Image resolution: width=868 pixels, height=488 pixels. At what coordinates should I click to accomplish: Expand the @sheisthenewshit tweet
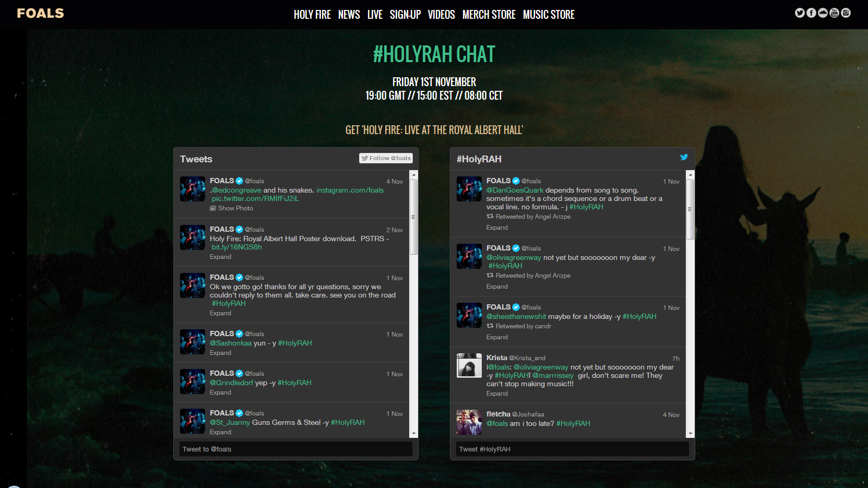[497, 337]
